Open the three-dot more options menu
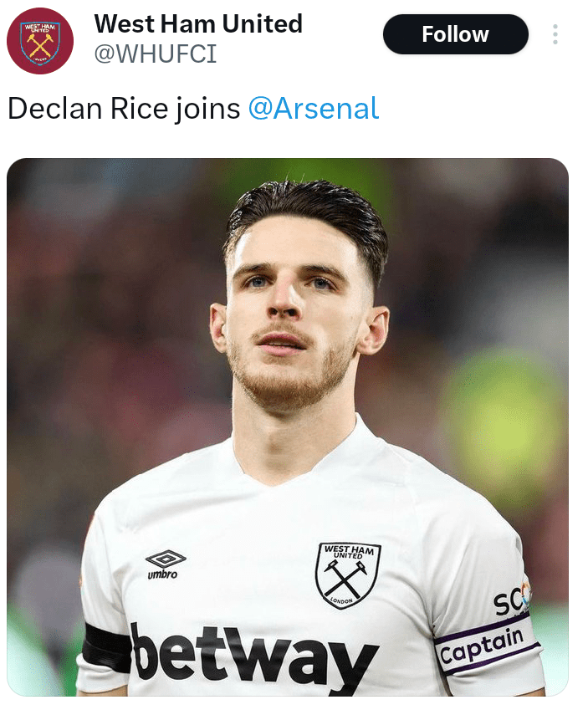This screenshot has height=720, width=588. click(x=555, y=34)
